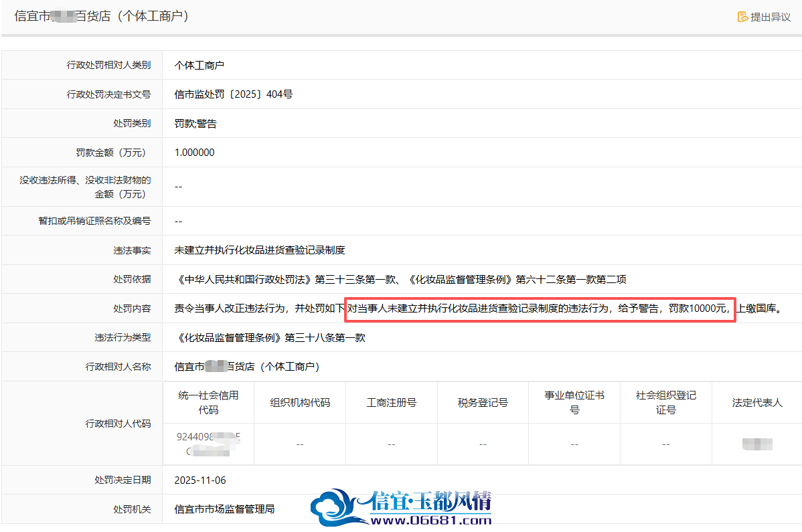
Task: Click the 工商注册号 column header
Action: click(391, 403)
